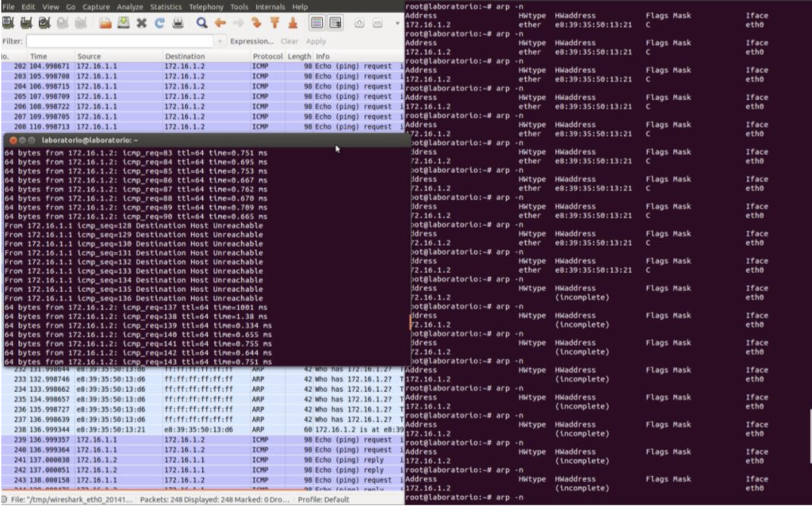The image size is (812, 507).
Task: Select packet 241 ICMP echo reply
Action: (x=202, y=460)
